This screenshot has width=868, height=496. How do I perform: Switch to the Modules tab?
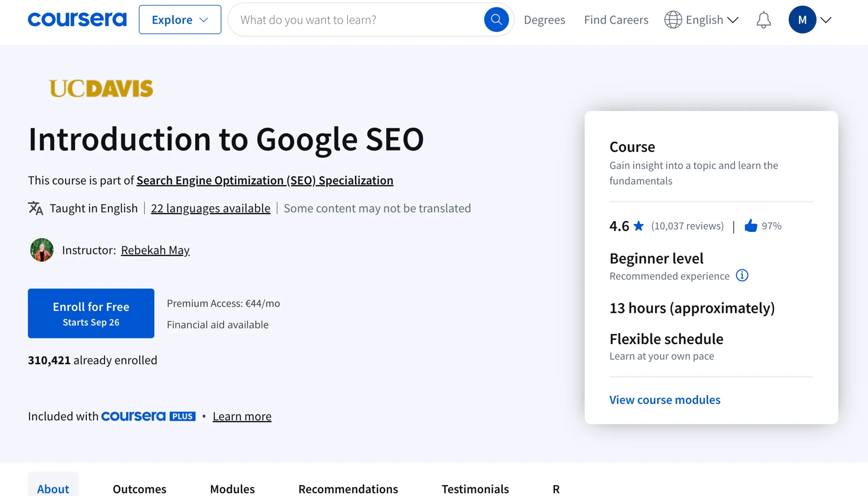(x=232, y=489)
